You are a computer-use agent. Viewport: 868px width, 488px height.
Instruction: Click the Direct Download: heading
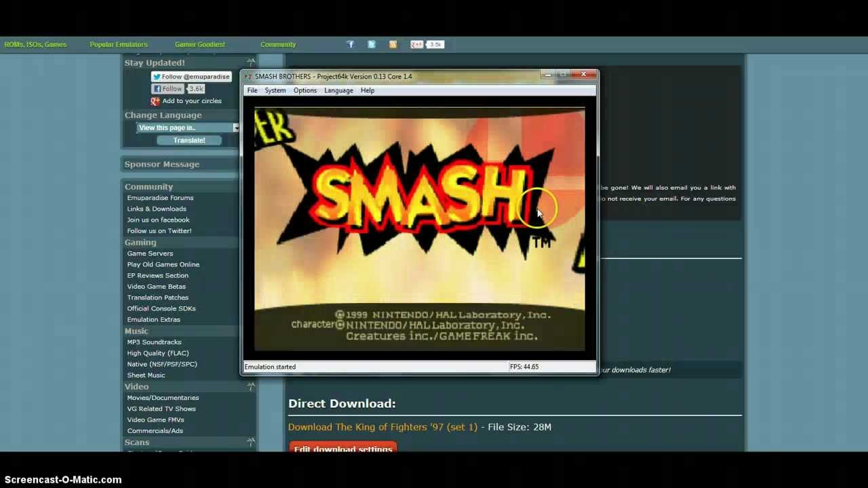pyautogui.click(x=342, y=403)
